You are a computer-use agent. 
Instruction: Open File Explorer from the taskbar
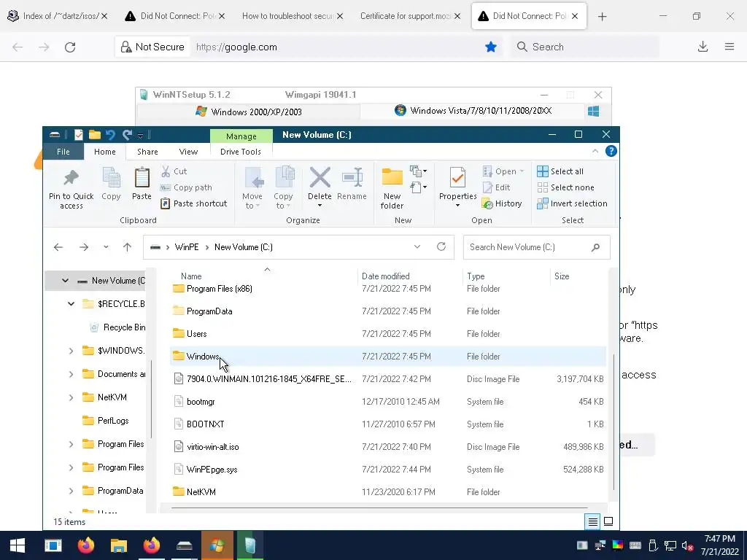click(x=119, y=545)
